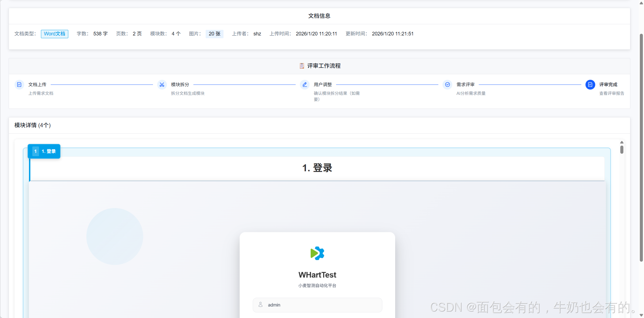
Task: Click the page scrollbar down arrow
Action: point(641,315)
